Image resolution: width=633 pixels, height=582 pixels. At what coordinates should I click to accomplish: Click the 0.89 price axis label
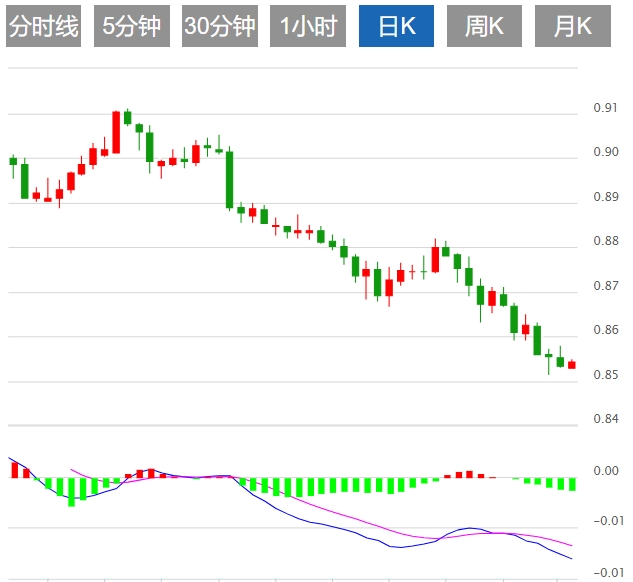[x=606, y=197]
